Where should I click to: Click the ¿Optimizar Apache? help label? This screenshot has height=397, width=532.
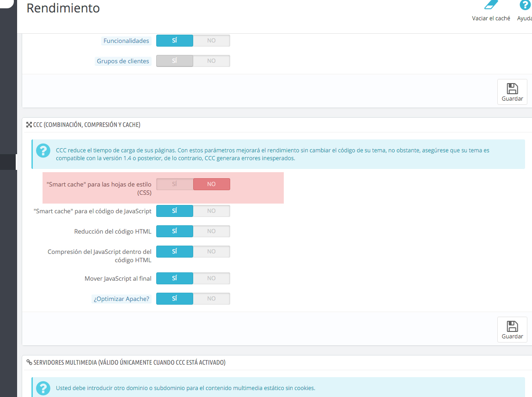coord(122,299)
